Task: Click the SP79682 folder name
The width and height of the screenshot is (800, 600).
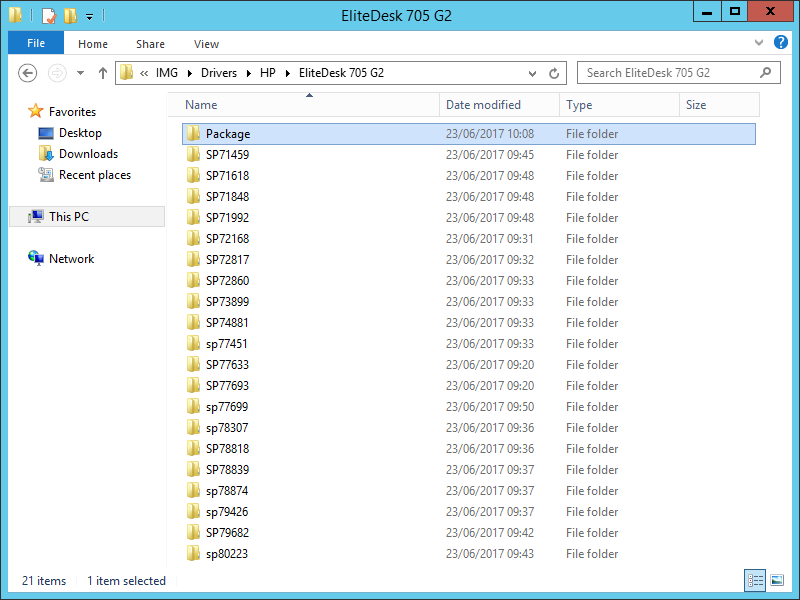Action: coord(228,533)
